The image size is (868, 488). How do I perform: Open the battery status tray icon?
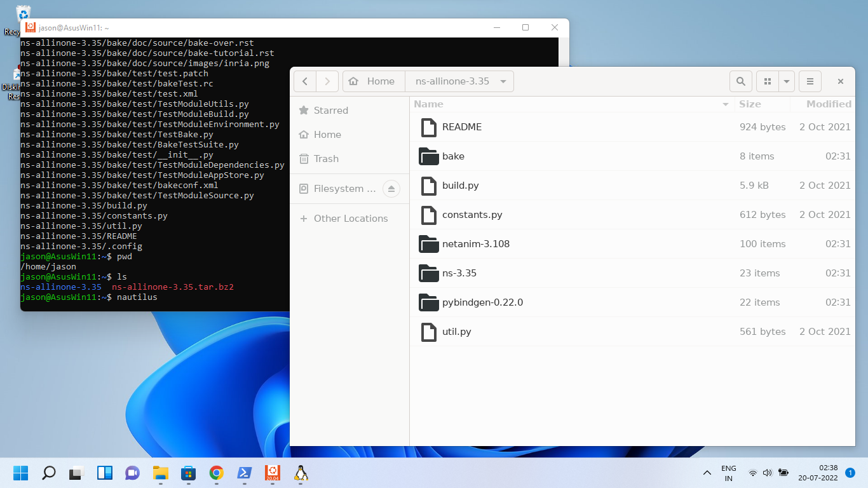783,473
